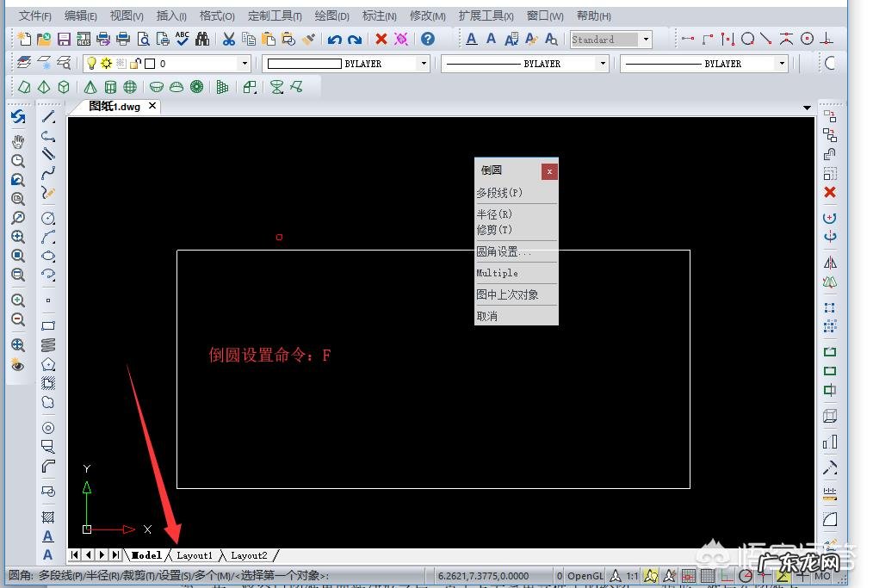Viewport: 873px width, 588px height.
Task: Click the red cancel (X) command icon
Action: click(381, 39)
